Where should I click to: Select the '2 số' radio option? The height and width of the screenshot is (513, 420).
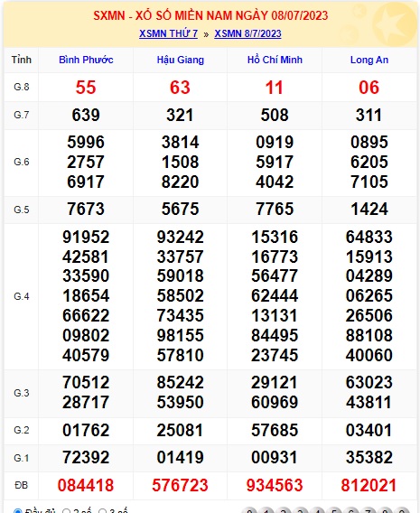point(67,511)
